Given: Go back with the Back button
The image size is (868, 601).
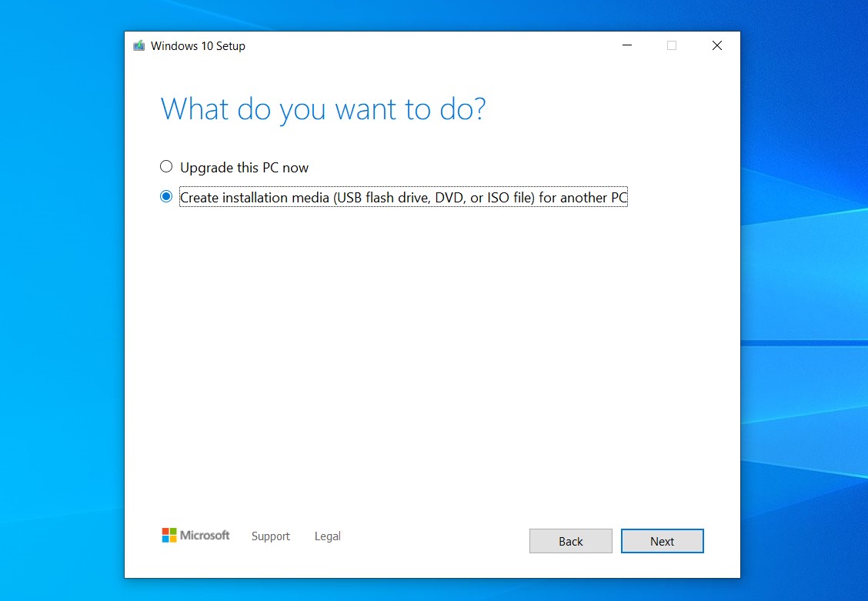Looking at the screenshot, I should tap(571, 541).
